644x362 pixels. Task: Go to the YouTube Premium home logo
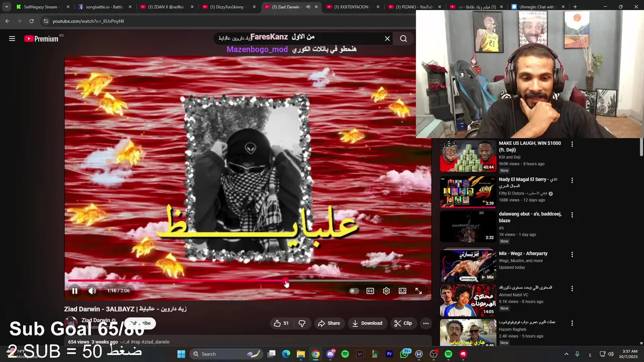click(x=41, y=39)
